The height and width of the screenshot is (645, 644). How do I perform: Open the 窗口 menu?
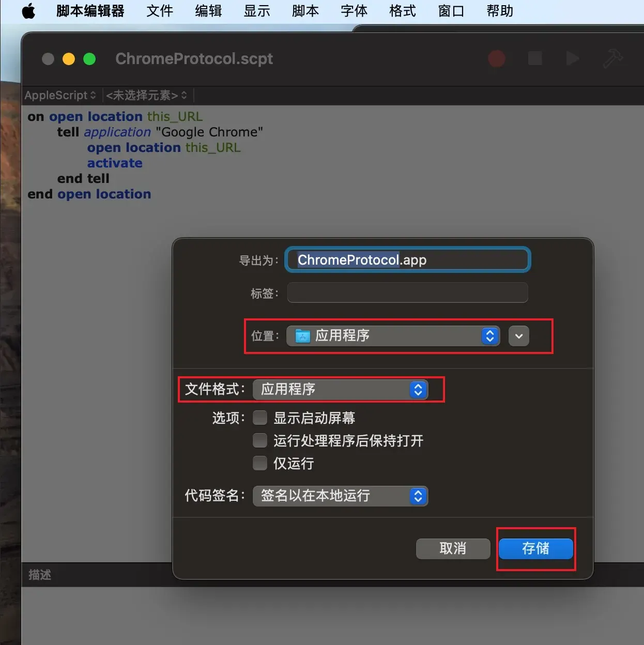451,11
